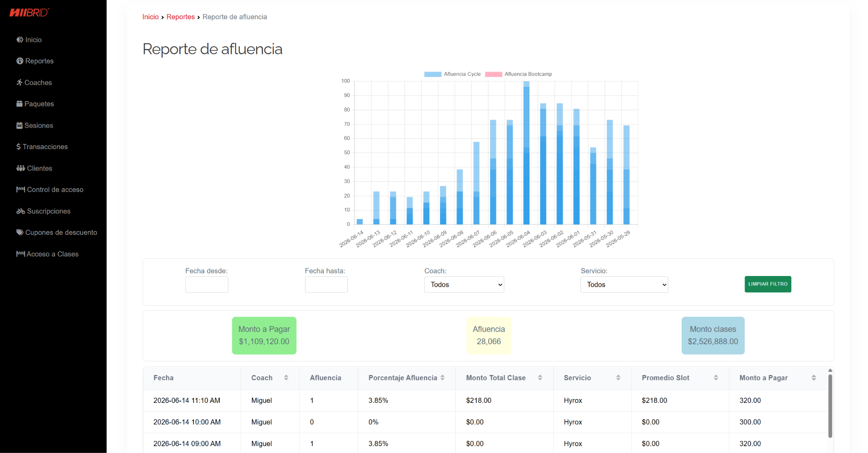Screen dimensions: 868x453
Task: Follow the Reportes breadcrumb link
Action: 180,17
